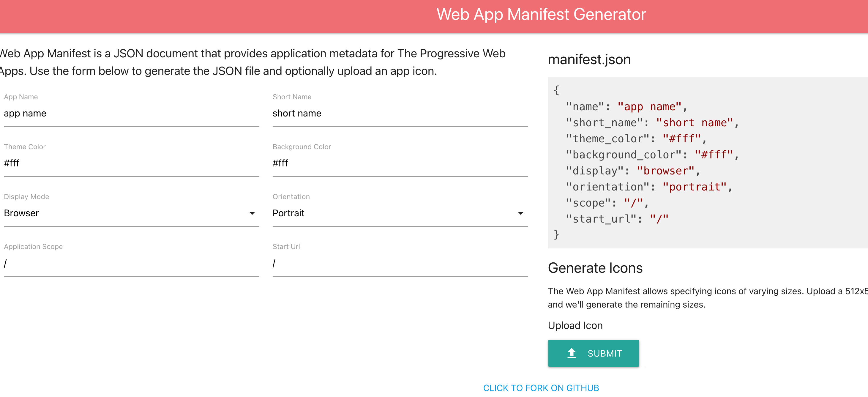Click the Short Name label
Screen dimensions: 868x397
point(292,97)
